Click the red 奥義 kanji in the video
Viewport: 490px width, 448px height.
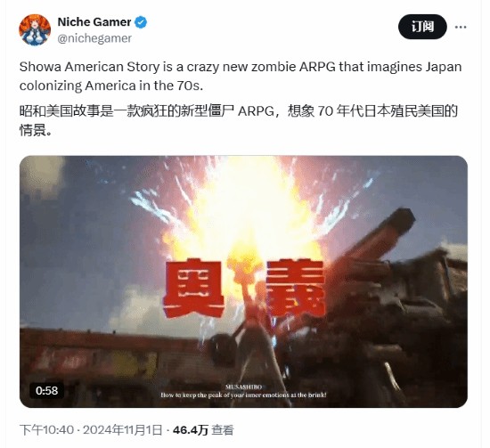pos(244,288)
